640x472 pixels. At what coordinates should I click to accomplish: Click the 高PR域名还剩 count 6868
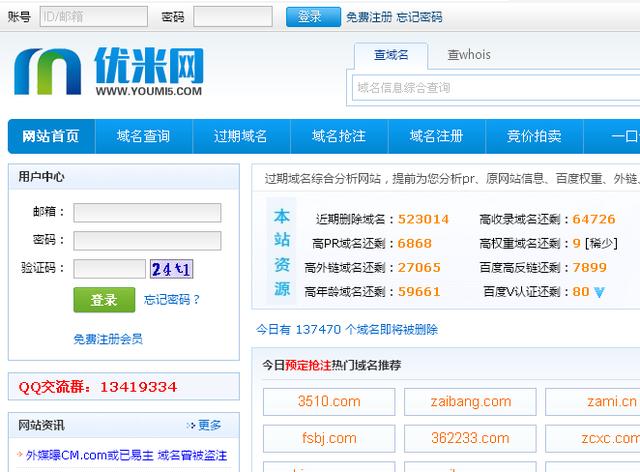pyautogui.click(x=414, y=244)
